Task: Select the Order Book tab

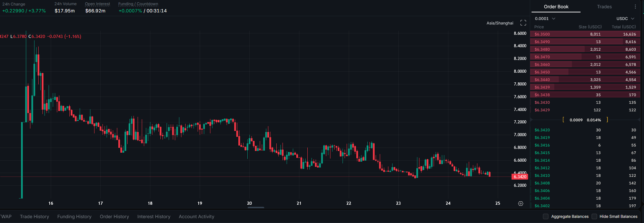Action: [556, 7]
